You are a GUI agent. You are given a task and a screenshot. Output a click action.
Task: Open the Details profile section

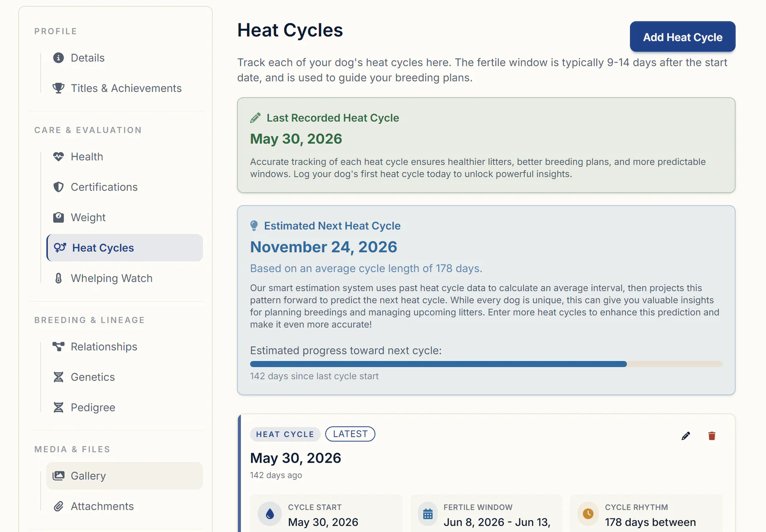124,58
